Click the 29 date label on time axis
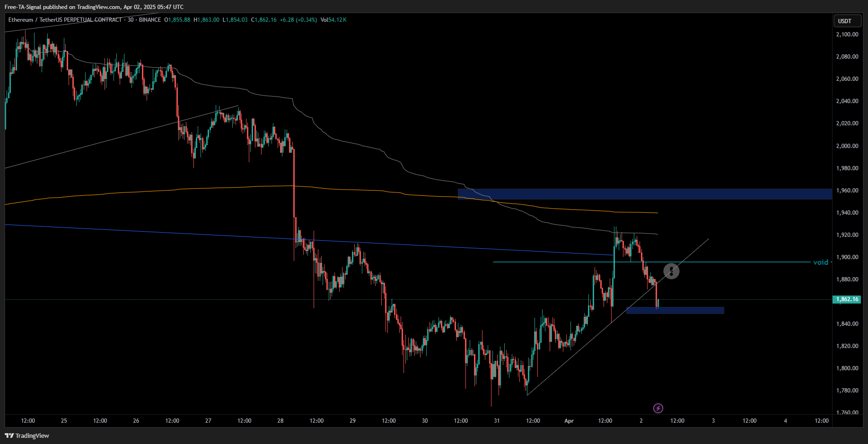The image size is (868, 444). 352,421
